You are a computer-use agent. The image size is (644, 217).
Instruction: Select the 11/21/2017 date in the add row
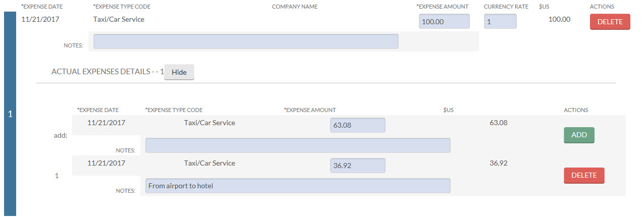tap(106, 123)
